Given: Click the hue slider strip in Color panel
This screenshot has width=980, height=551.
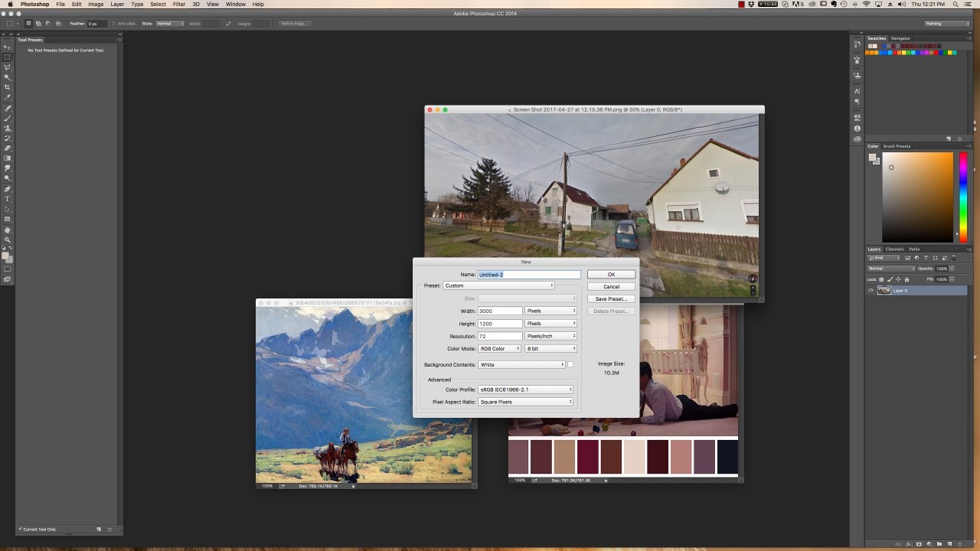Looking at the screenshot, I should 963,197.
